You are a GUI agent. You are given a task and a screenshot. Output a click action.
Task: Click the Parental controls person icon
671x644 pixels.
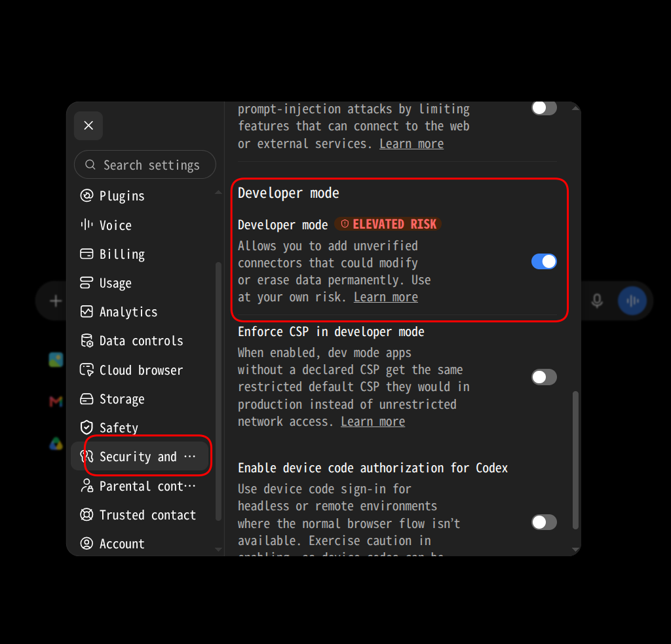[86, 485]
